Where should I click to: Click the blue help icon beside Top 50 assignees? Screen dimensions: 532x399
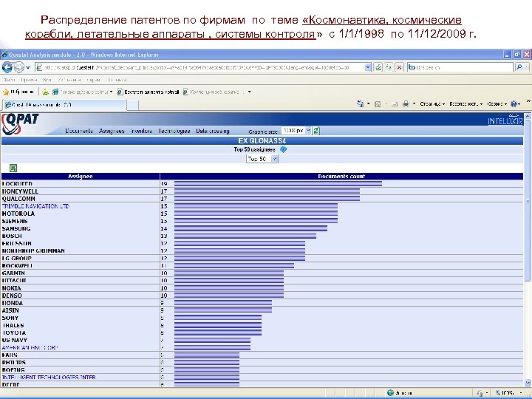283,149
